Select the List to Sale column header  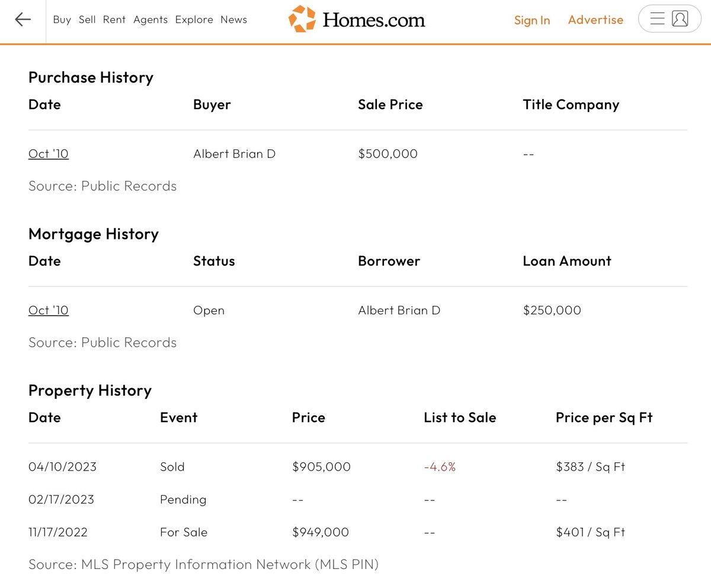[460, 418]
